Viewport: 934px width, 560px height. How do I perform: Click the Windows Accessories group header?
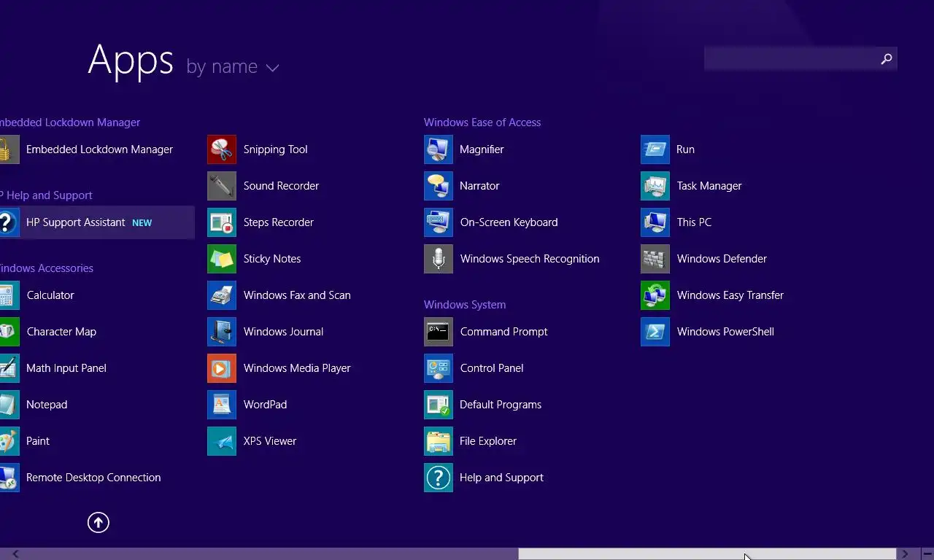click(47, 268)
